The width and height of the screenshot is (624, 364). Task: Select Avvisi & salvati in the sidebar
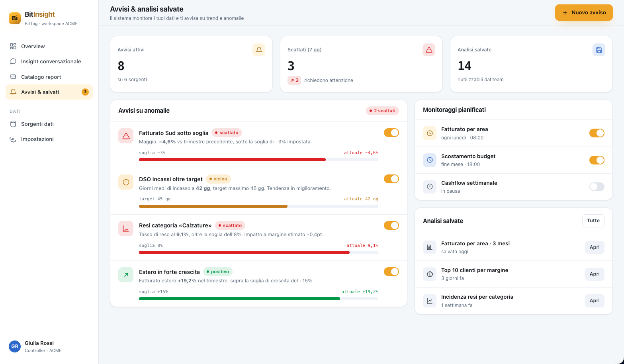click(x=49, y=92)
